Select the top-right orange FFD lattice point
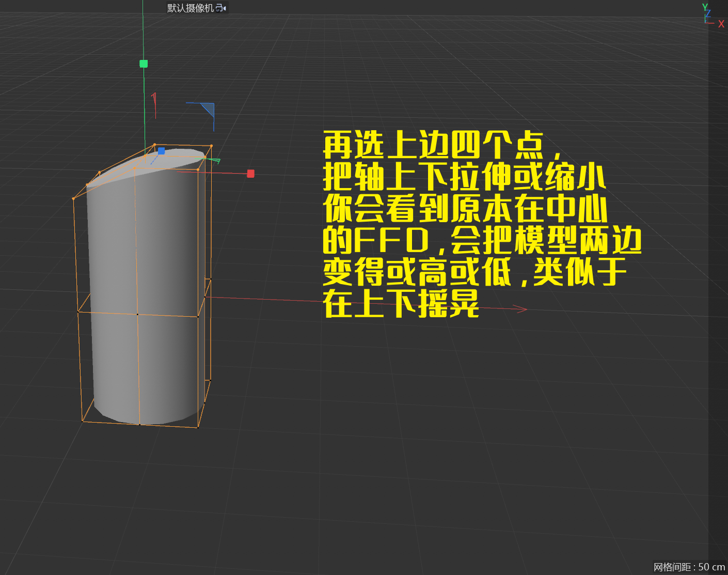Viewport: 728px width, 575px height. (x=211, y=145)
